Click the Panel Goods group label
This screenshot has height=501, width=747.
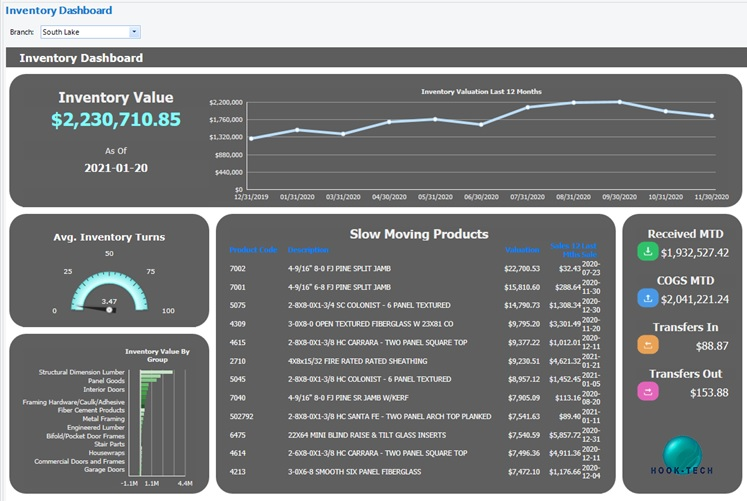tap(106, 381)
